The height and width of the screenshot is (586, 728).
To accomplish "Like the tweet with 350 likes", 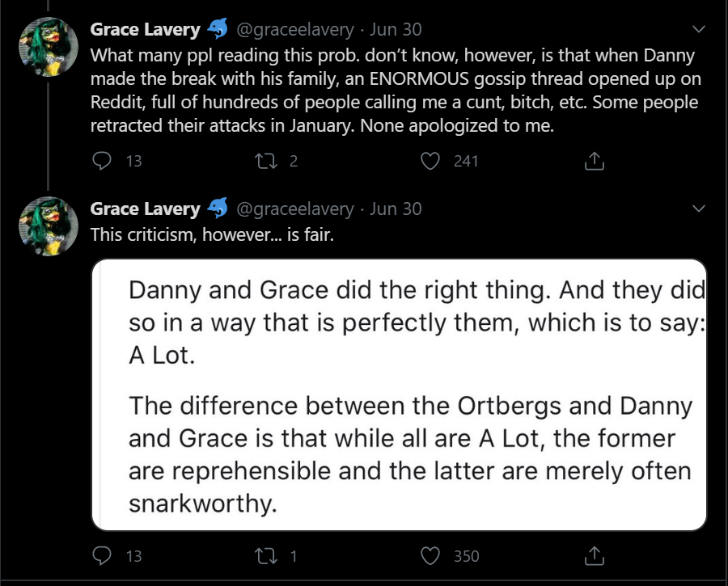I will tap(430, 556).
